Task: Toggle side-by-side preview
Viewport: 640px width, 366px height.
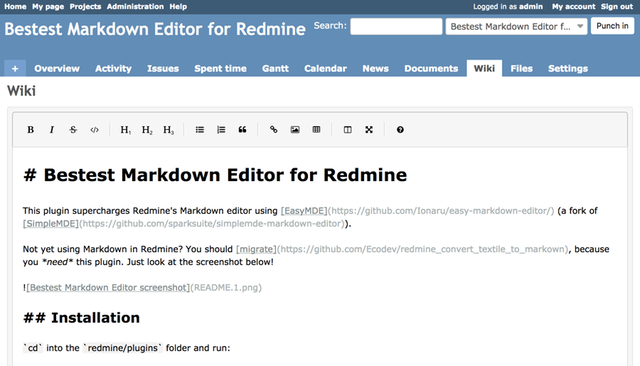Action: pos(347,130)
